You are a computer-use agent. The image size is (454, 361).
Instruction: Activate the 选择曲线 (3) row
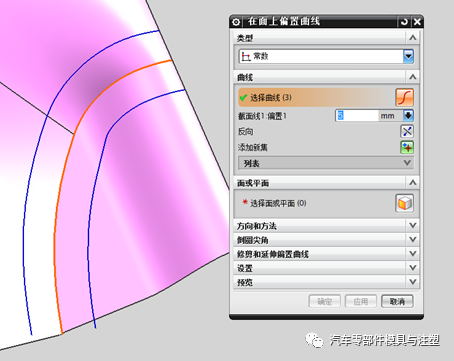click(x=316, y=97)
